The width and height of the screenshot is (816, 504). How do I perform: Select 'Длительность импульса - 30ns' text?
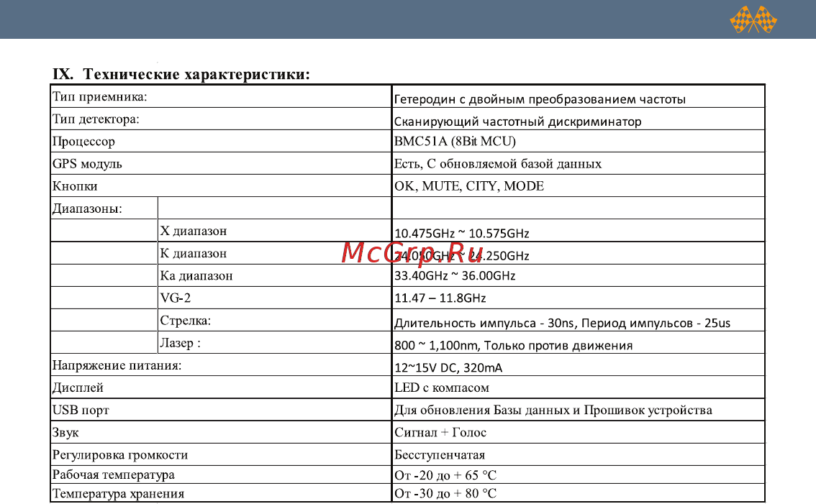pos(484,323)
